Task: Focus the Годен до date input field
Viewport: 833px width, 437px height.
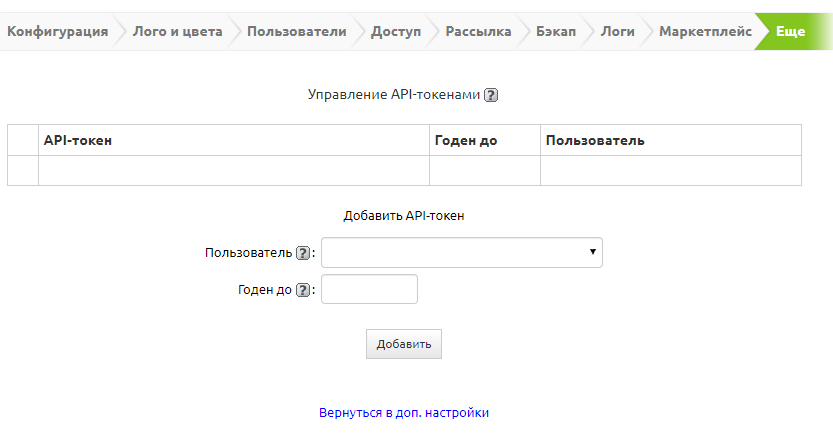Action: [369, 289]
